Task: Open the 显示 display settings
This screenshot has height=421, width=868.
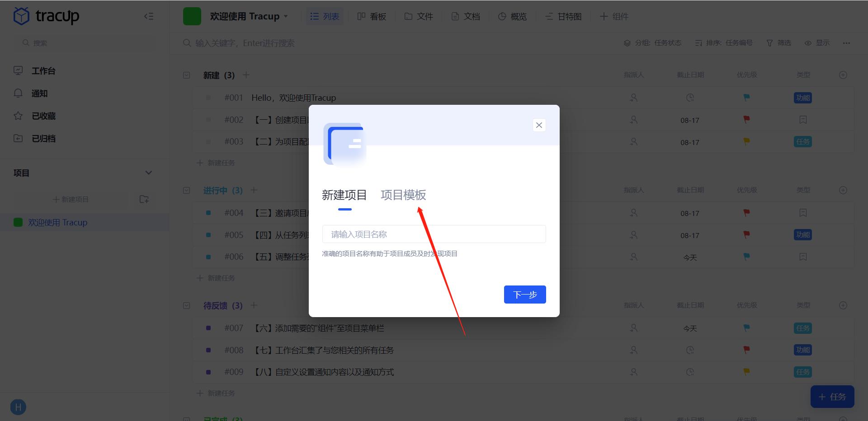Action: pos(817,43)
